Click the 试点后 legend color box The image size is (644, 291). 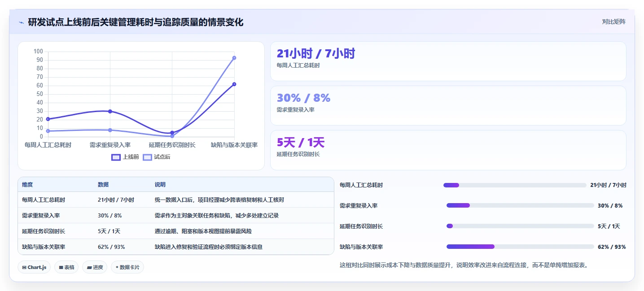(147, 157)
